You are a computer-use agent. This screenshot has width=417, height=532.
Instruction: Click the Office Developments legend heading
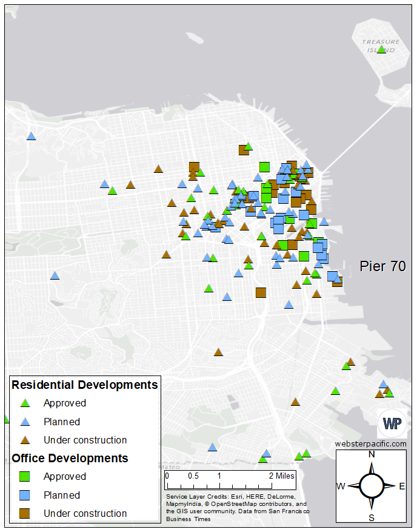point(70,458)
